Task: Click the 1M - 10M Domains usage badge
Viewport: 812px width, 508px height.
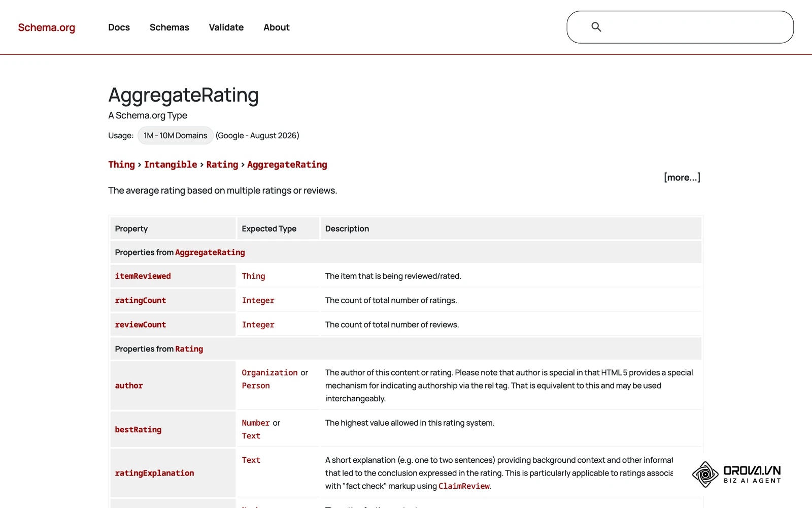Action: click(176, 136)
